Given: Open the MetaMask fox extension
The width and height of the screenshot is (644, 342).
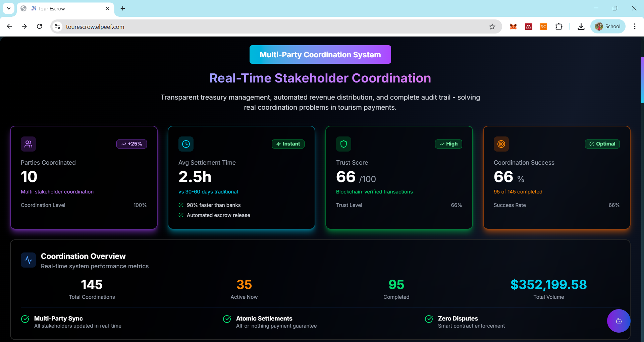Looking at the screenshot, I should 513,26.
